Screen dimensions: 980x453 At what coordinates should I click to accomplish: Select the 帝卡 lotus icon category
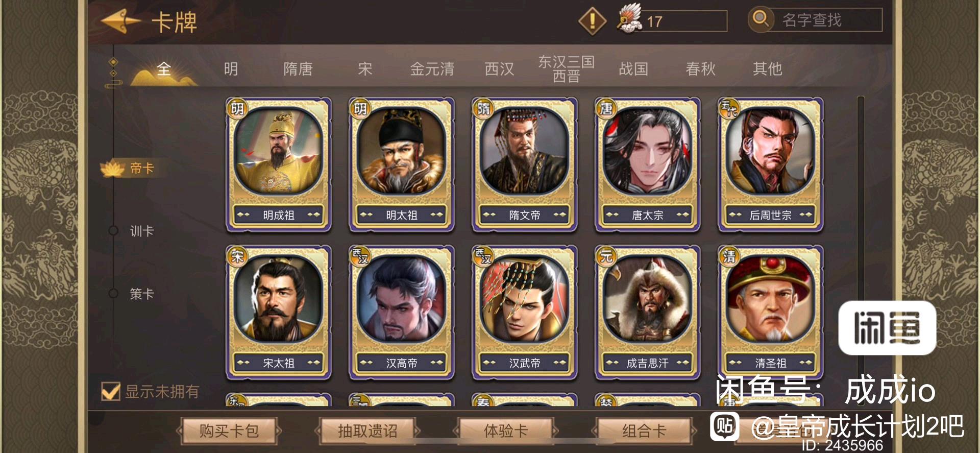click(113, 168)
